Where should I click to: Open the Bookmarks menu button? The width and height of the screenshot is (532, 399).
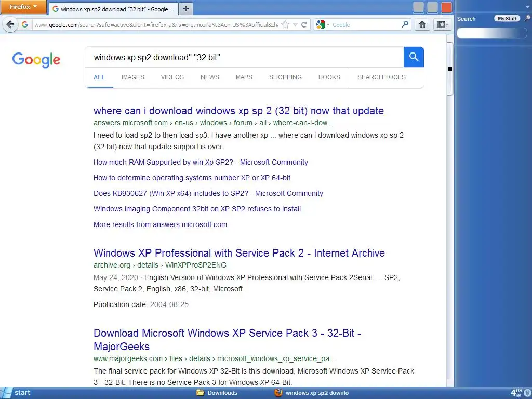(442, 24)
